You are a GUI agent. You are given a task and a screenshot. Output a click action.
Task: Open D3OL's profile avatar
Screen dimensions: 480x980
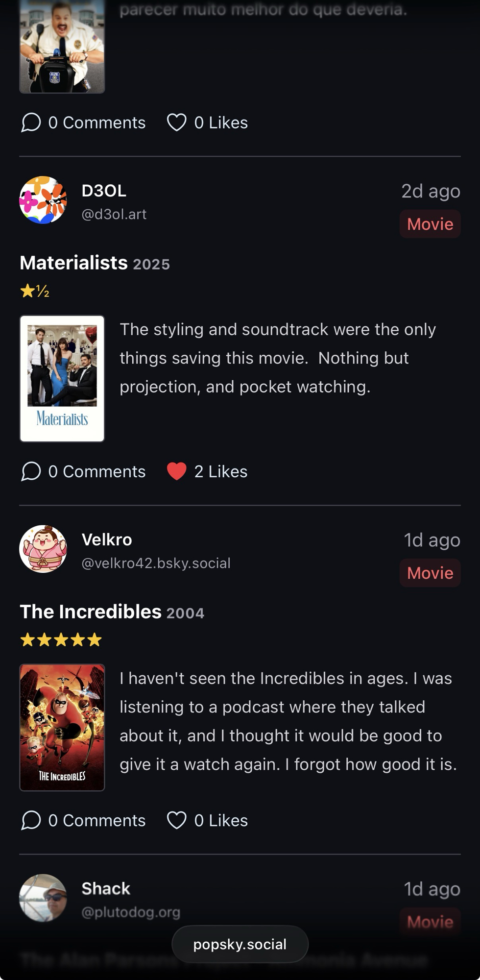coord(43,200)
